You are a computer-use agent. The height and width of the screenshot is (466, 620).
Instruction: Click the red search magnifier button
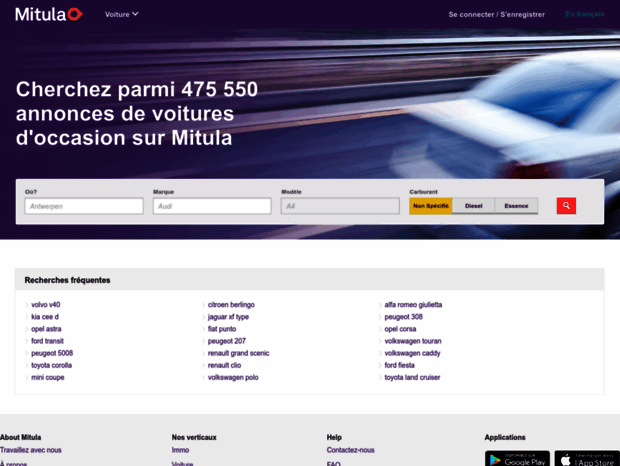[x=566, y=206]
